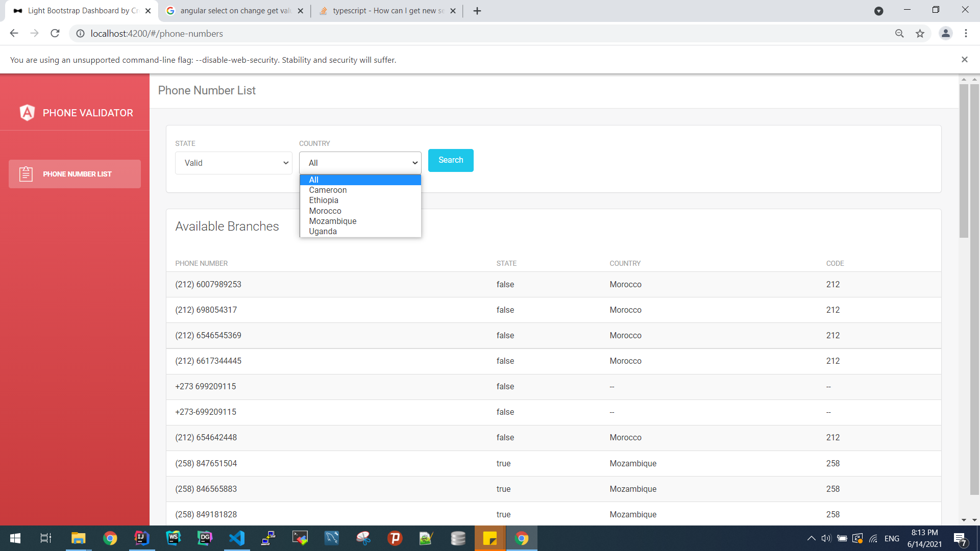This screenshot has width=980, height=551.
Task: Open browser zoom magnifier icon
Action: click(x=899, y=34)
